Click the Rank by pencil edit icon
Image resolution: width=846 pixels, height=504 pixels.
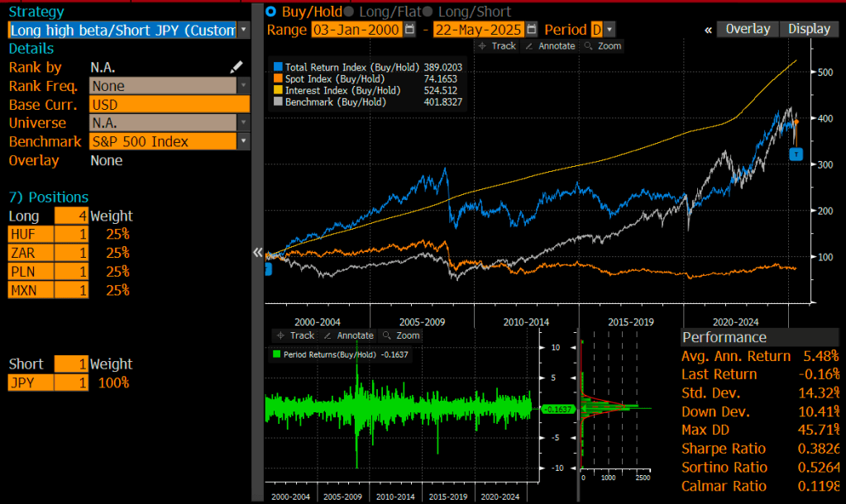point(237,66)
